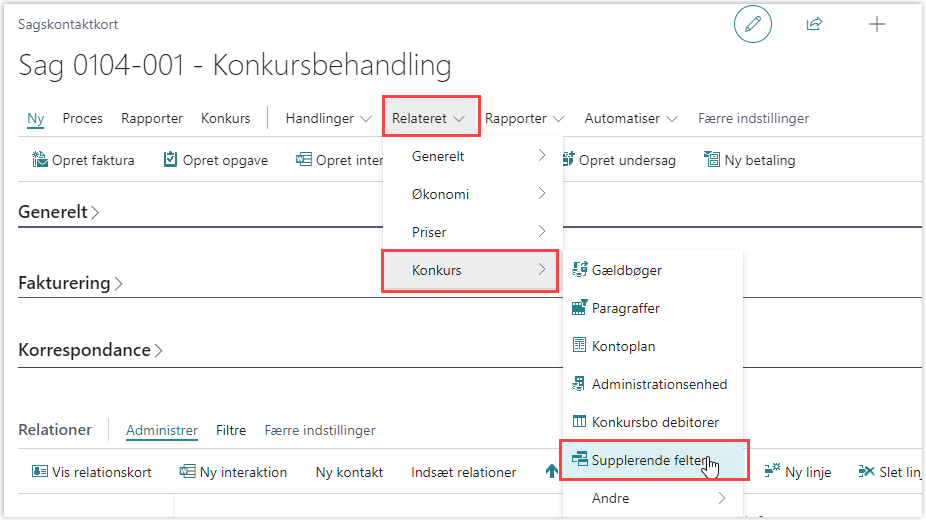The height and width of the screenshot is (521, 926).
Task: Switch to the Proces tab
Action: point(83,118)
